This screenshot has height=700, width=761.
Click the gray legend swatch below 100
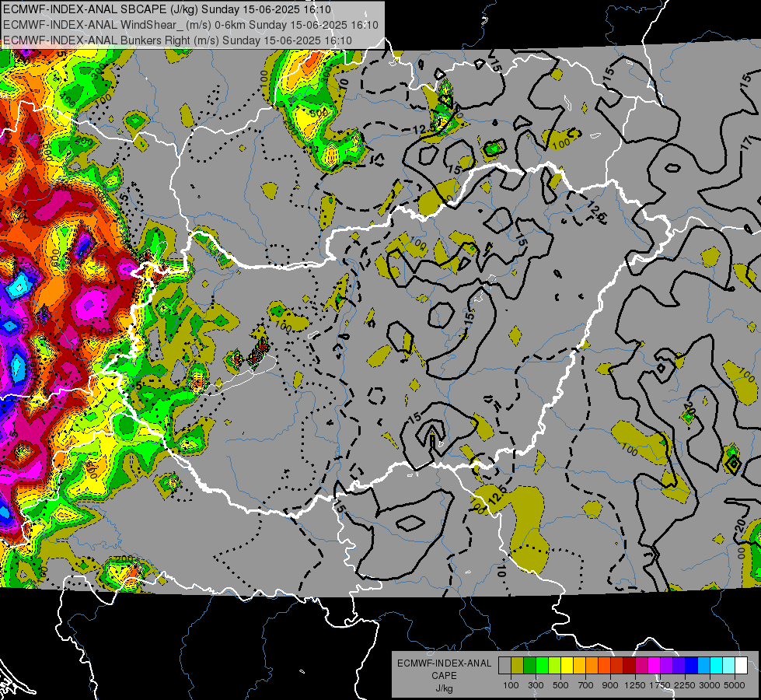504,666
